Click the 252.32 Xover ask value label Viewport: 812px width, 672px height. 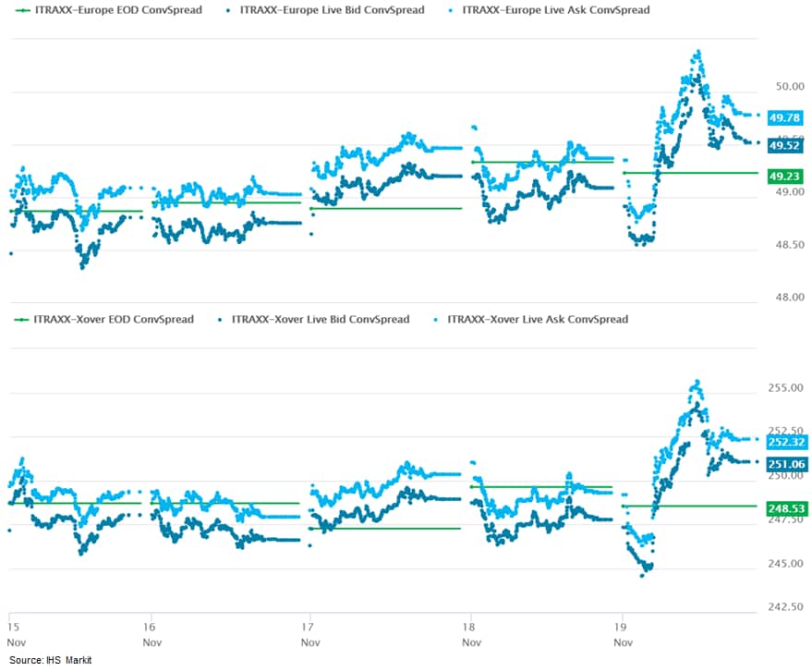(x=787, y=443)
